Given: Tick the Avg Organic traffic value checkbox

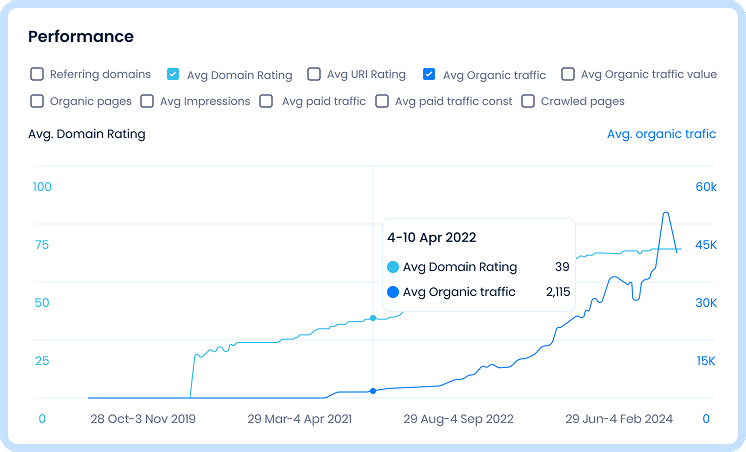Looking at the screenshot, I should (568, 74).
